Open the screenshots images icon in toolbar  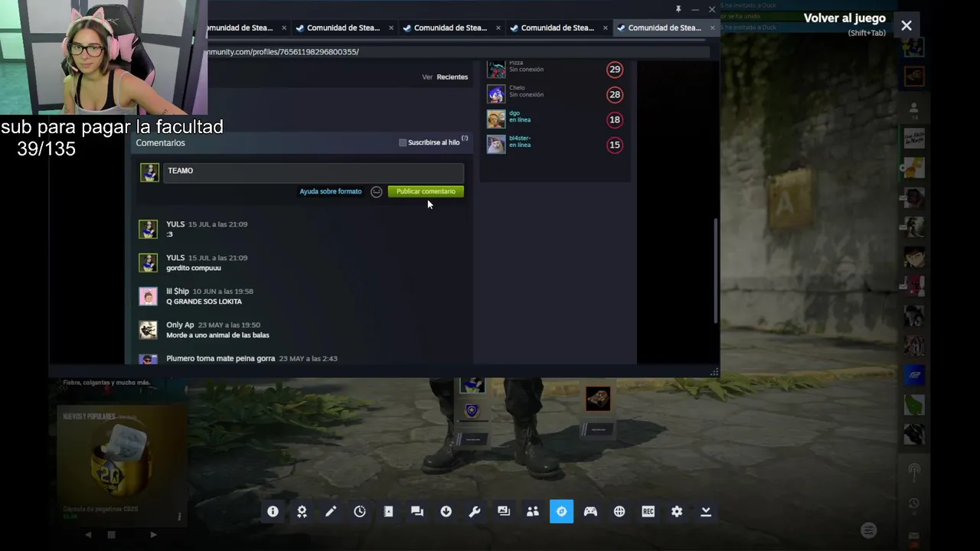point(504,511)
